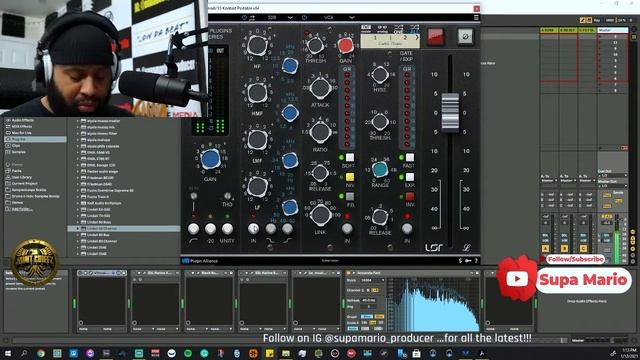Toggle the F.B. feedback compressor switch
The image size is (640, 360).
[x=350, y=197]
